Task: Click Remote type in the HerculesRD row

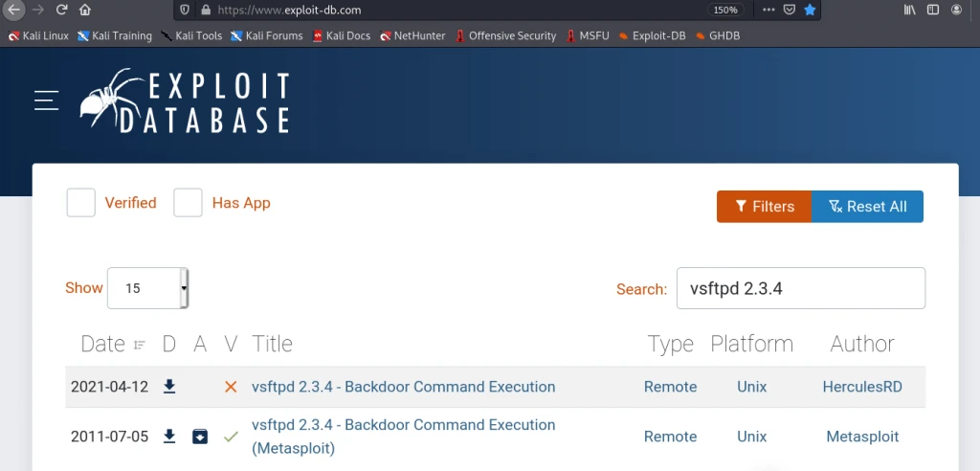Action: [x=670, y=387]
